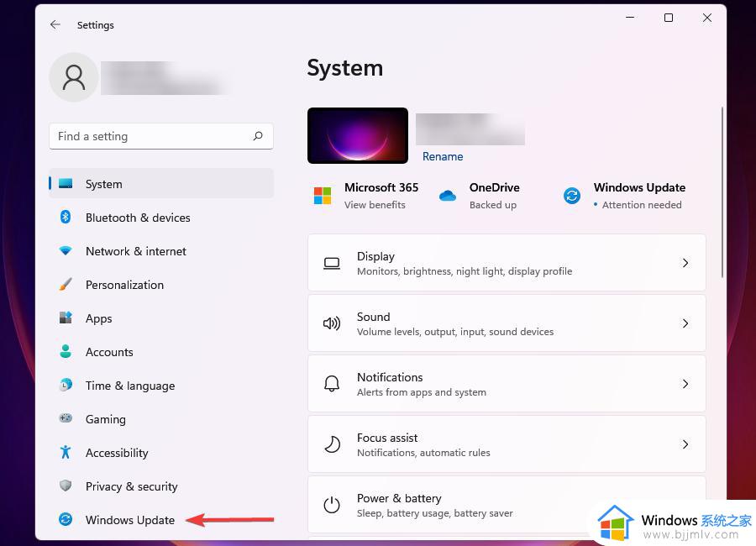Click the Rename link
756x546 pixels.
(x=443, y=156)
